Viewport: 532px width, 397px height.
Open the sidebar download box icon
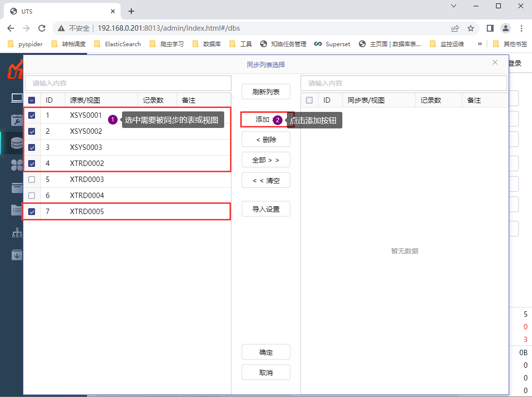click(17, 255)
